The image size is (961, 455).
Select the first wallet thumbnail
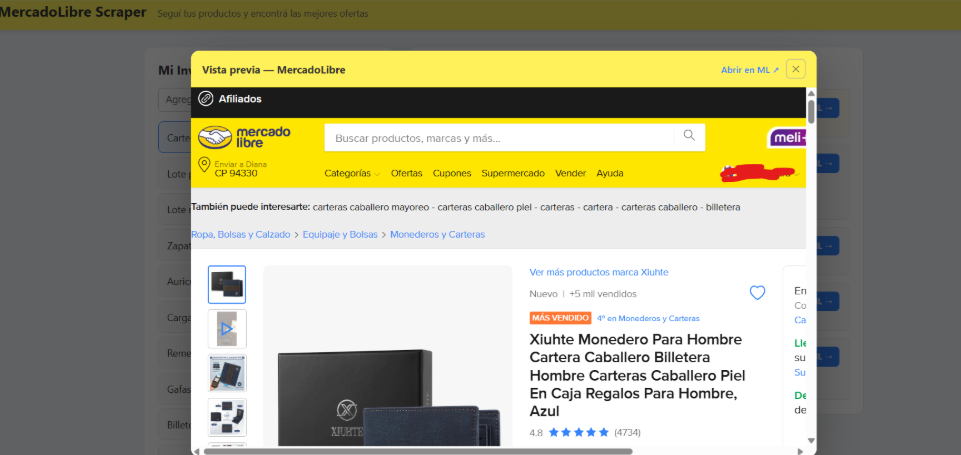(227, 285)
